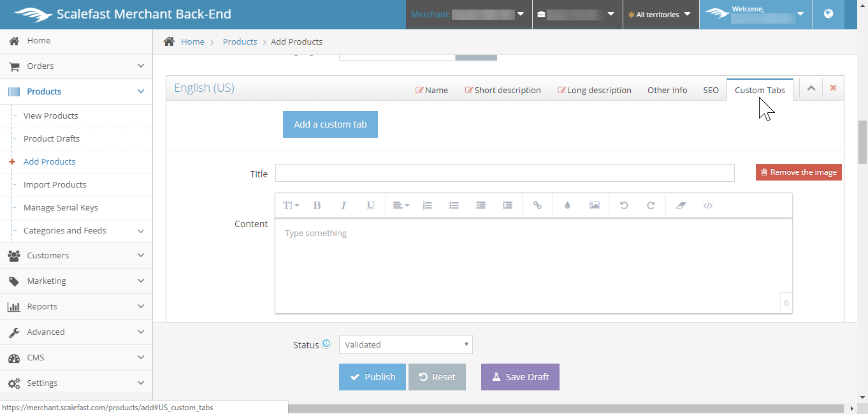The width and height of the screenshot is (868, 414).
Task: Click into the Title input field
Action: [x=505, y=173]
